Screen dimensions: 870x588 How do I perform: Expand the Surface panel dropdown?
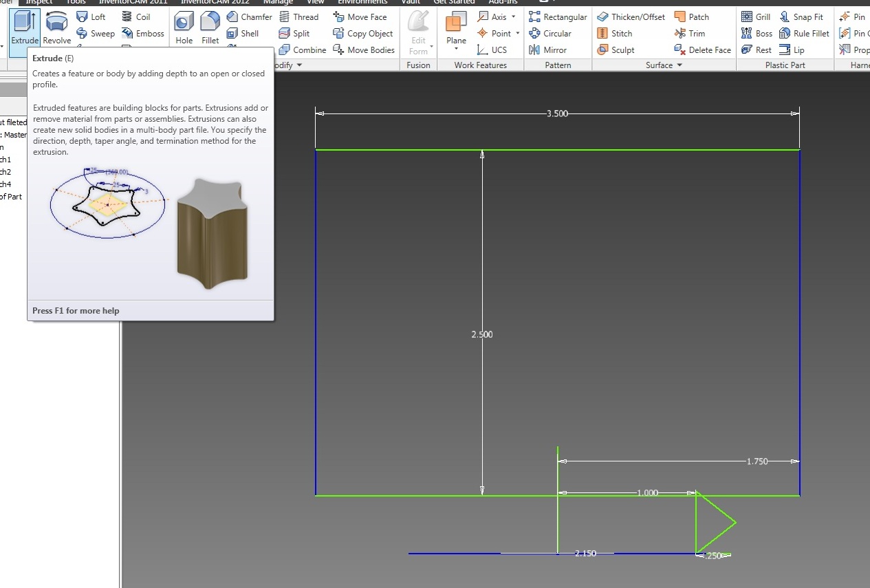679,65
